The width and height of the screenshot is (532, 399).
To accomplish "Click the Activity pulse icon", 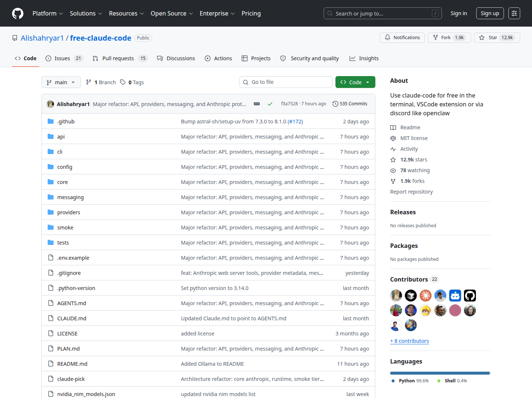I will pos(393,149).
